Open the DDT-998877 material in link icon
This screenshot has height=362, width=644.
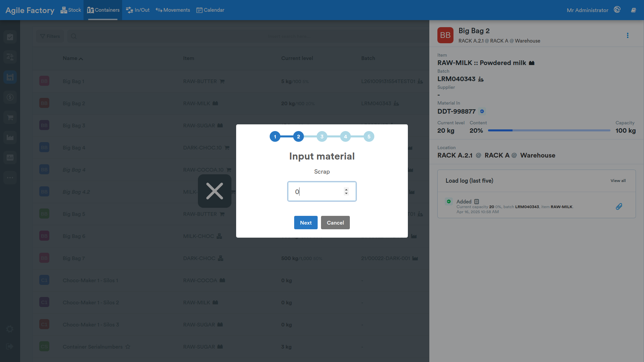pos(482,111)
